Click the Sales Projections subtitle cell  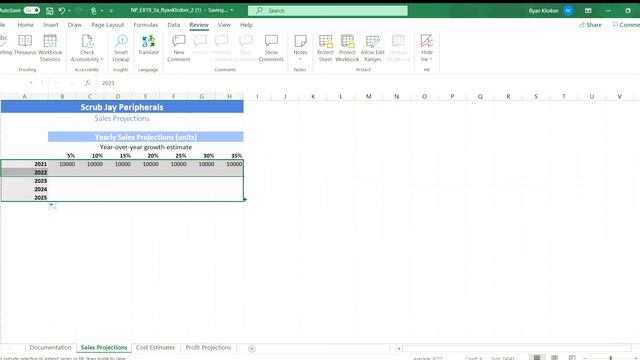[122, 118]
